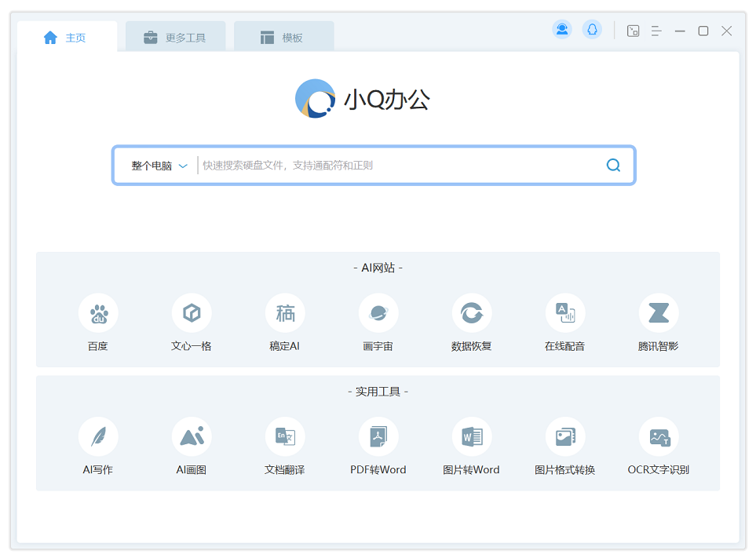Open the OCR文字识别 icon
The height and width of the screenshot is (558, 756).
point(659,436)
